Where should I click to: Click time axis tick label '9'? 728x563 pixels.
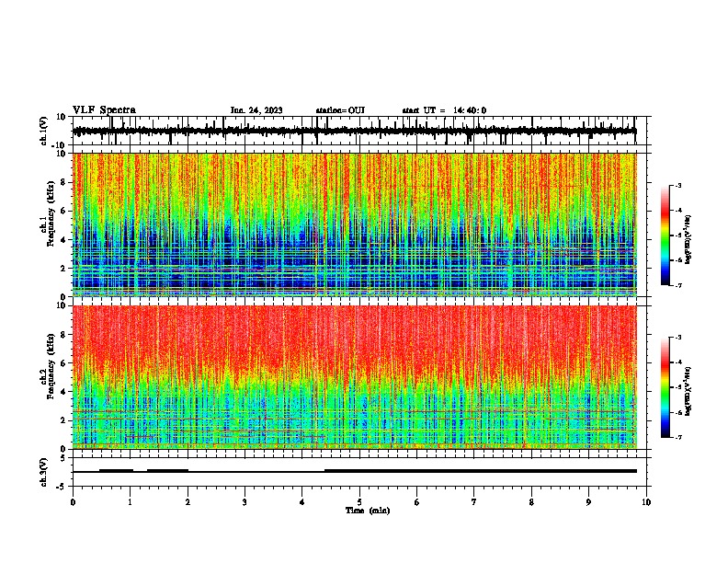click(588, 502)
